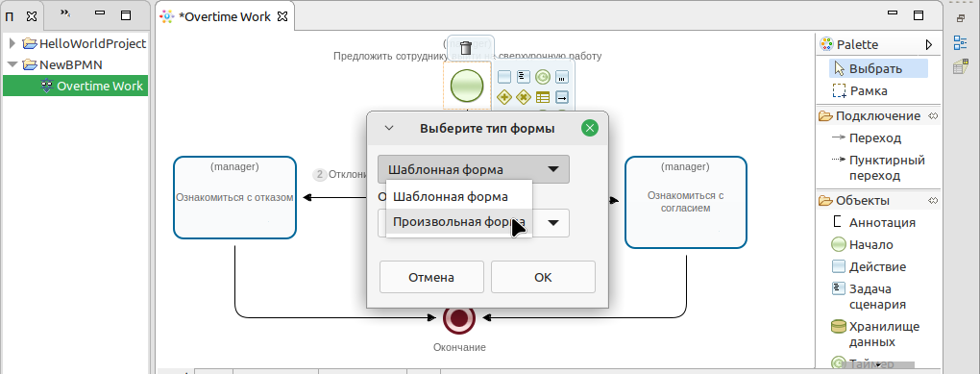Select the Рамка marquee tool
Viewport: 980px width, 374px height.
(x=860, y=90)
